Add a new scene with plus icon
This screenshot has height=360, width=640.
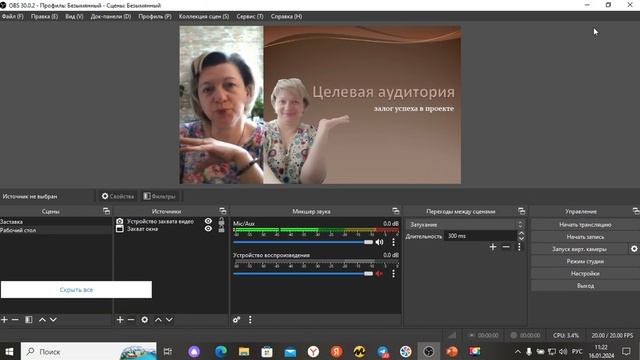point(4,320)
